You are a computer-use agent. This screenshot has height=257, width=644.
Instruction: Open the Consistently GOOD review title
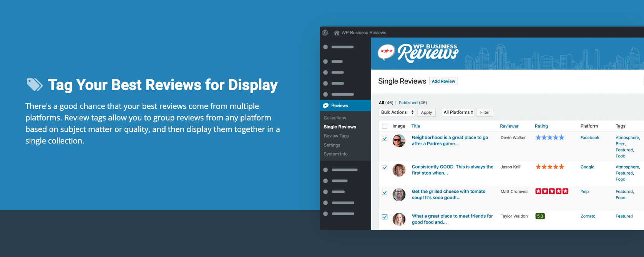(453, 170)
